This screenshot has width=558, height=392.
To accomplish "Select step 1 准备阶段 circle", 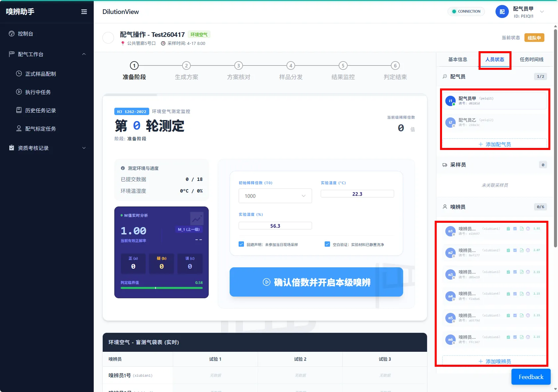I will [134, 65].
